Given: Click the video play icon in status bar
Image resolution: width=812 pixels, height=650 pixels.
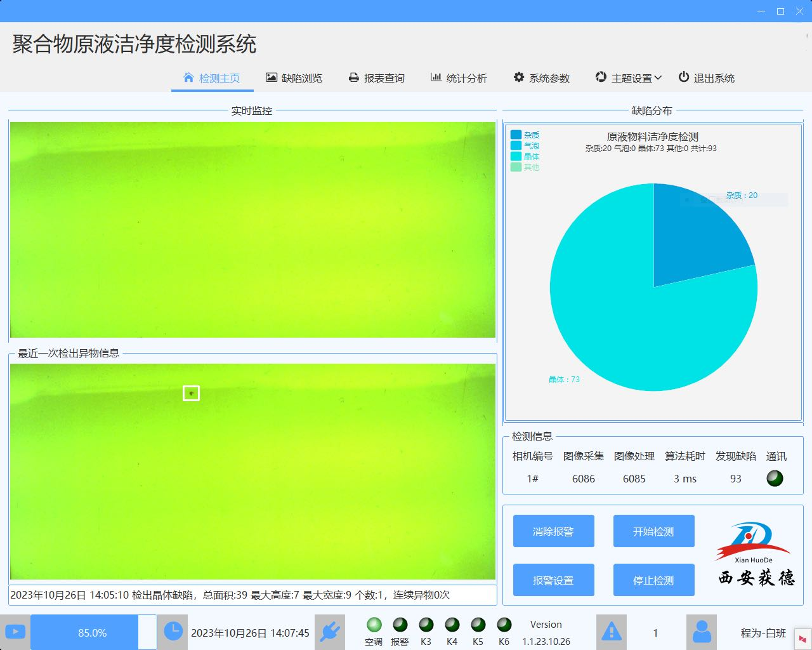Looking at the screenshot, I should click(15, 632).
